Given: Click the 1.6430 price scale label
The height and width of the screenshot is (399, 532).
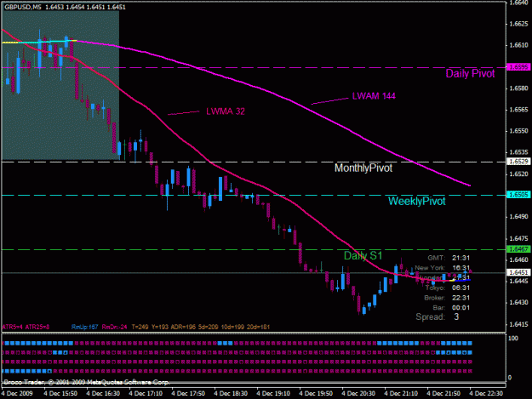Looking at the screenshot, I should [x=518, y=302].
